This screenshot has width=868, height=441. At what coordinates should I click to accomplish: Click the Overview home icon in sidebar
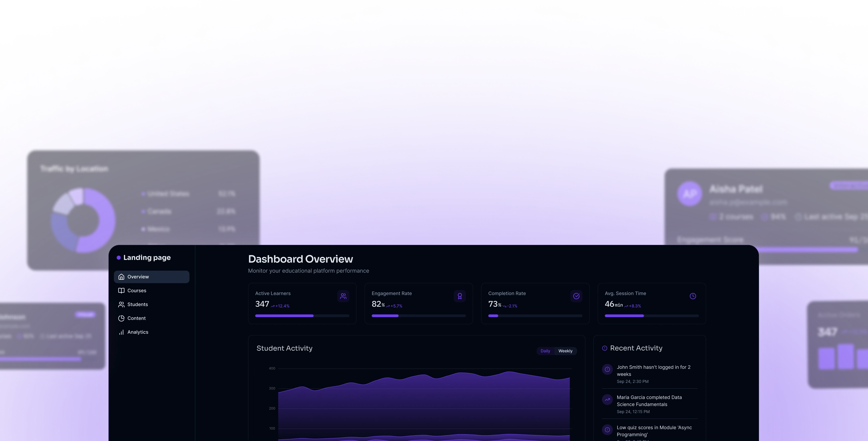click(121, 277)
